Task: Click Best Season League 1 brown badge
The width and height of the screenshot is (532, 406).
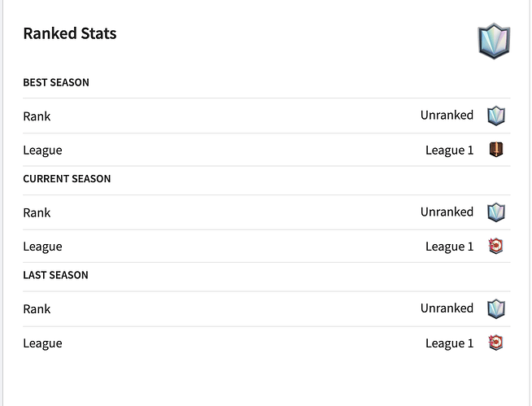Action: [x=495, y=150]
